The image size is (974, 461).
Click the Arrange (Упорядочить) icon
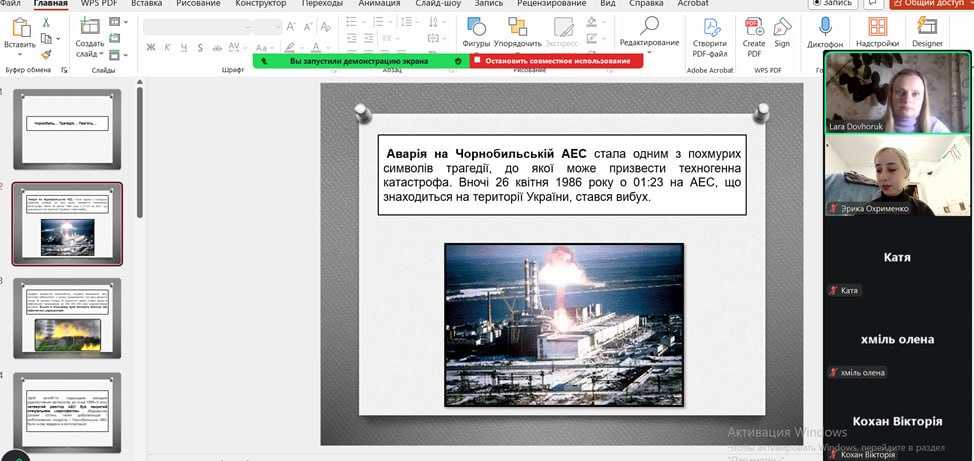[x=517, y=27]
